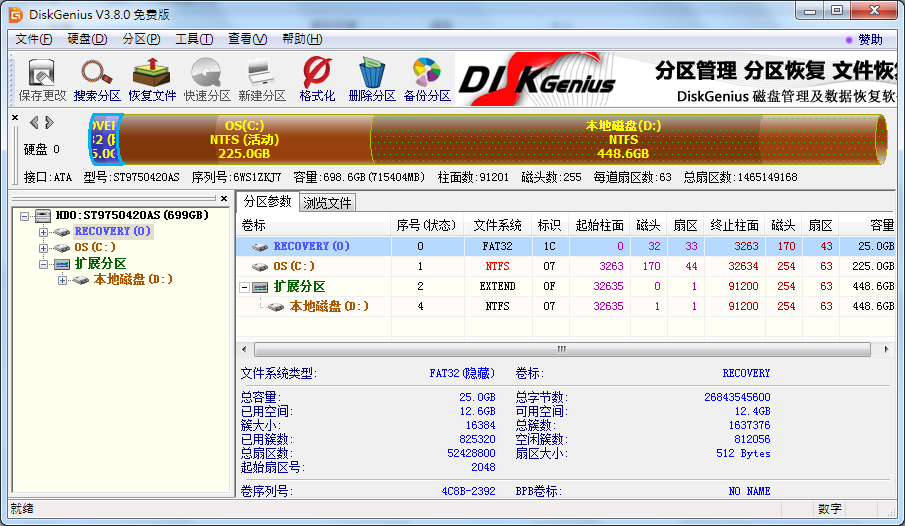Click the DiskGenius title bar app icon
The height and width of the screenshot is (526, 905).
click(x=16, y=14)
